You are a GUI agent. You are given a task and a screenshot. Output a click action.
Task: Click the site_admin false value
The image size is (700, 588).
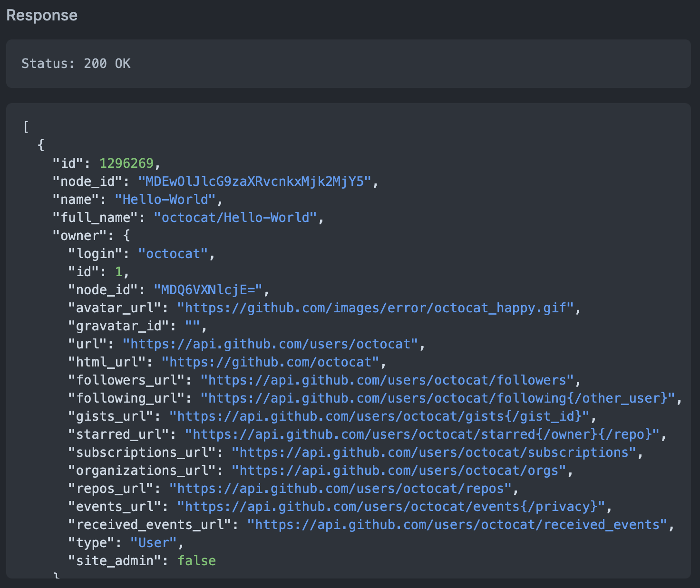[x=196, y=561]
